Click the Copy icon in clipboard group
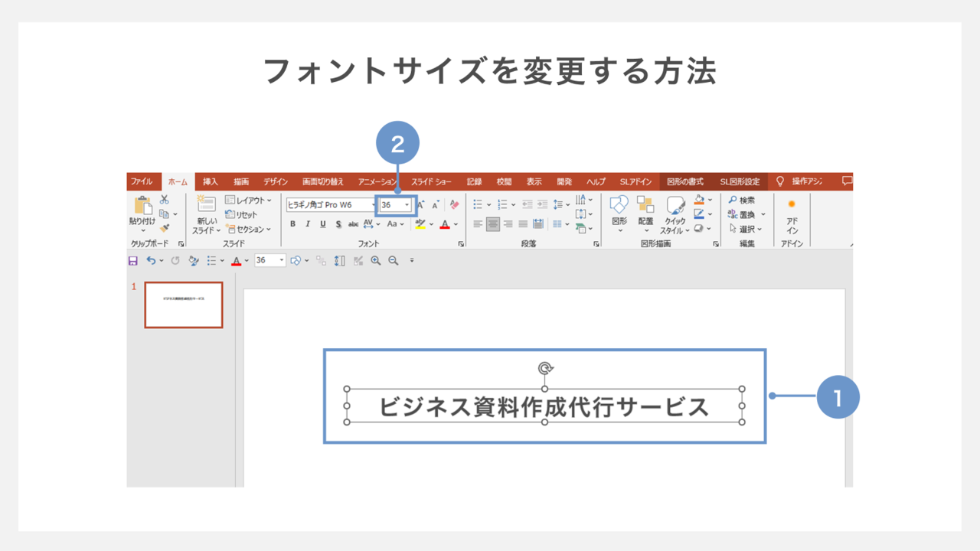This screenshot has width=980, height=551. tap(164, 214)
